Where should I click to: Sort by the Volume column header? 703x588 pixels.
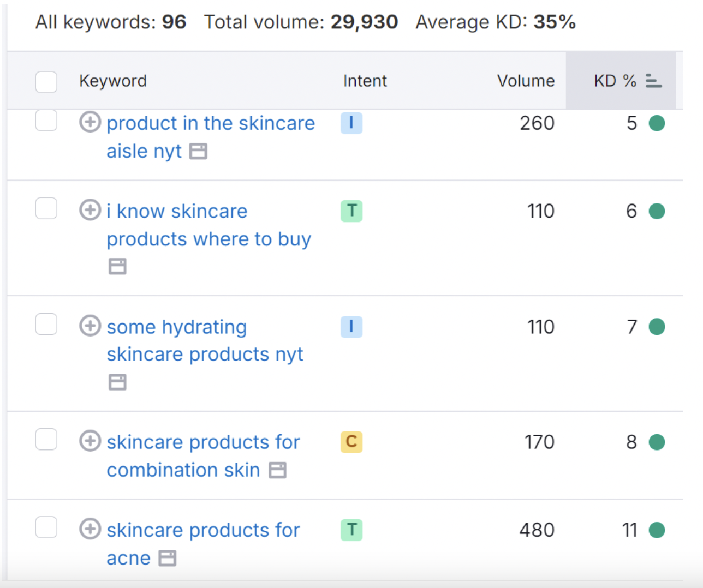[x=525, y=81]
